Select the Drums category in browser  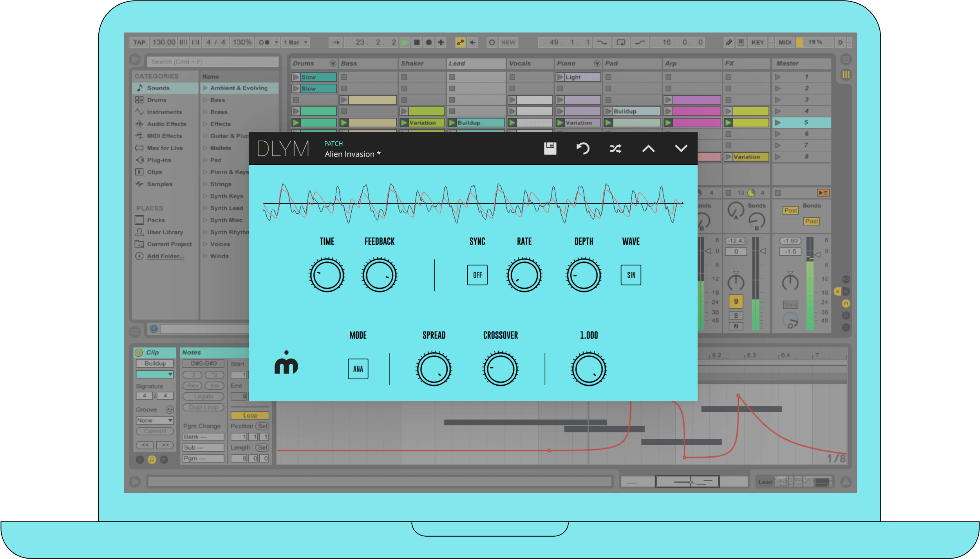point(165,100)
